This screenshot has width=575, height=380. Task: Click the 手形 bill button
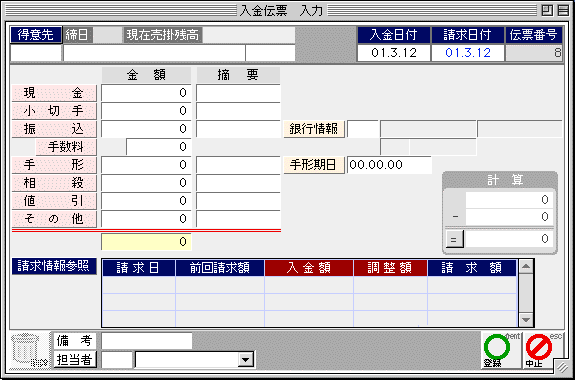[54, 165]
